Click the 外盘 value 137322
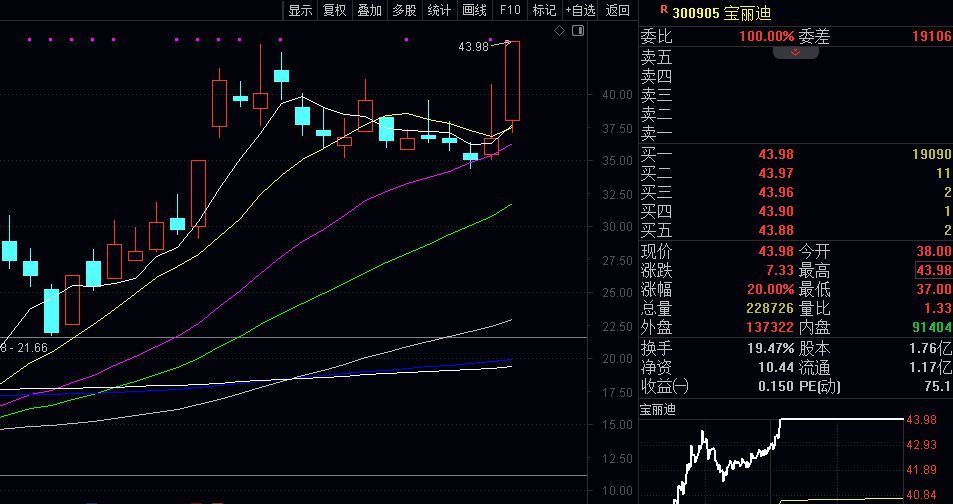This screenshot has height=504, width=953. [770, 327]
